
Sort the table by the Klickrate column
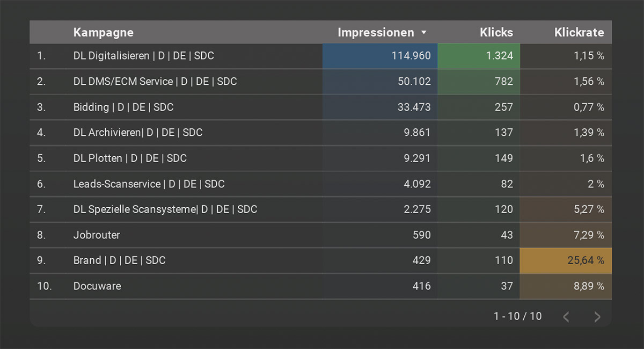tap(579, 32)
